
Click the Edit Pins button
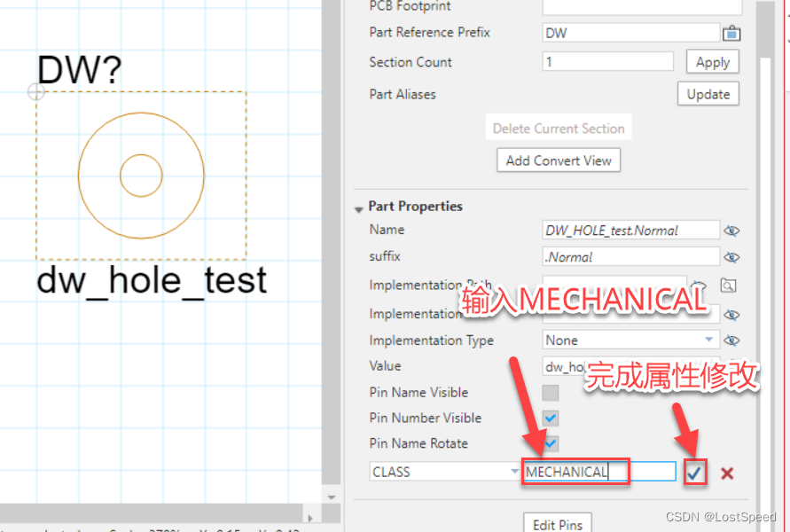tap(557, 524)
